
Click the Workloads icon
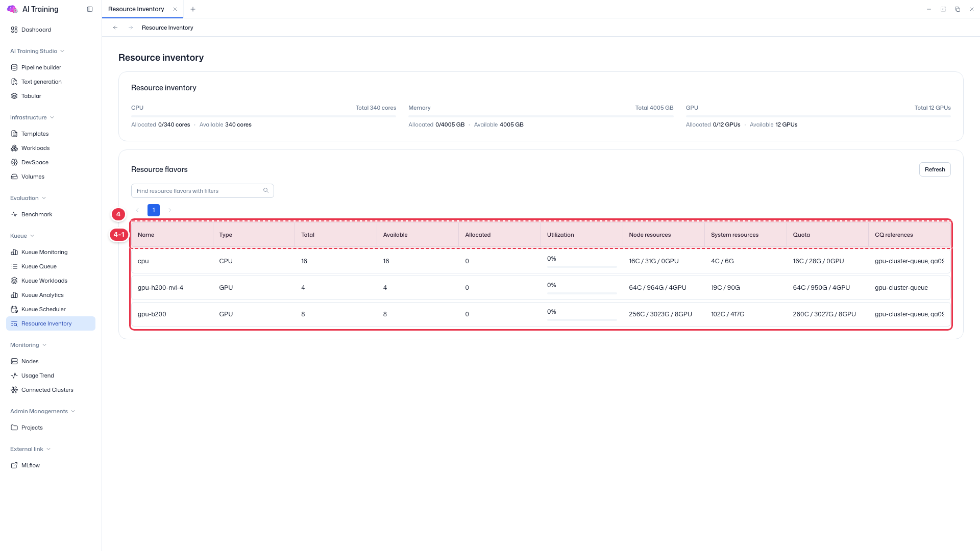pyautogui.click(x=14, y=148)
